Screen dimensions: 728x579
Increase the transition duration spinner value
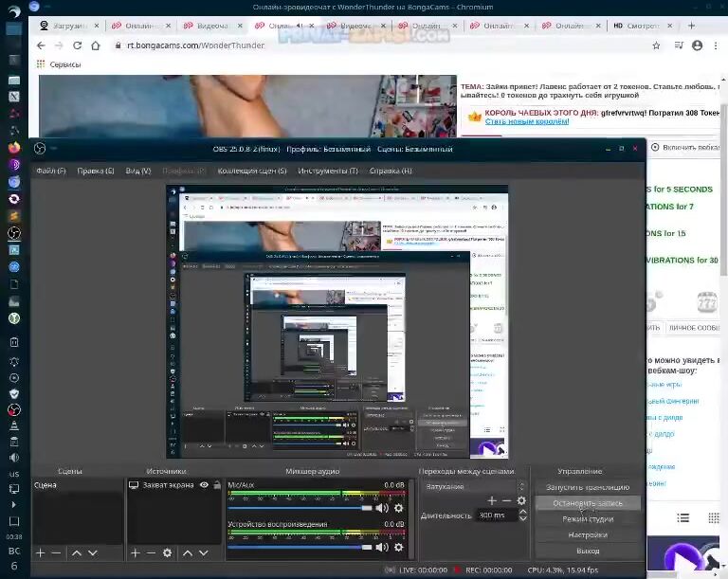(x=522, y=512)
